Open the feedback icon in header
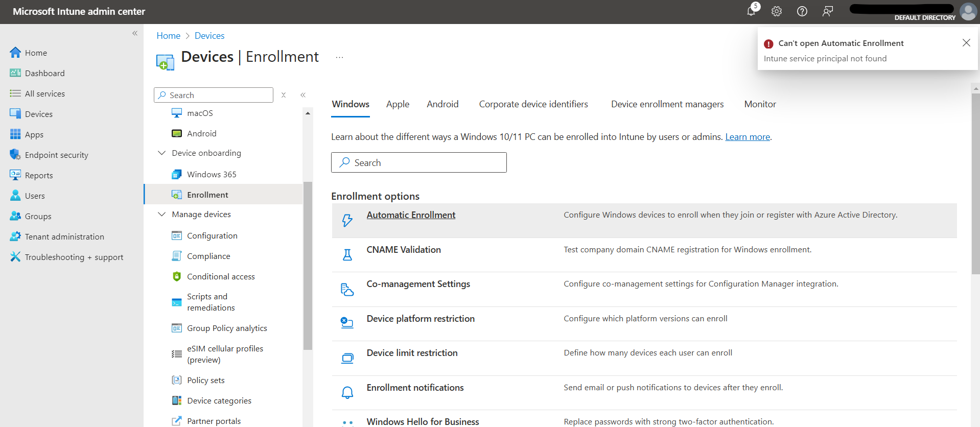The height and width of the screenshot is (427, 980). 828,11
